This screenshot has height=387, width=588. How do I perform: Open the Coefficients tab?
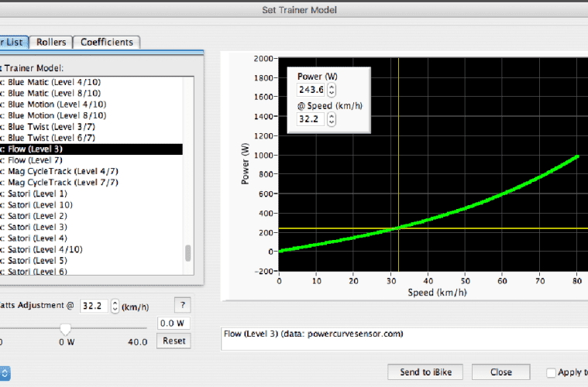(107, 42)
